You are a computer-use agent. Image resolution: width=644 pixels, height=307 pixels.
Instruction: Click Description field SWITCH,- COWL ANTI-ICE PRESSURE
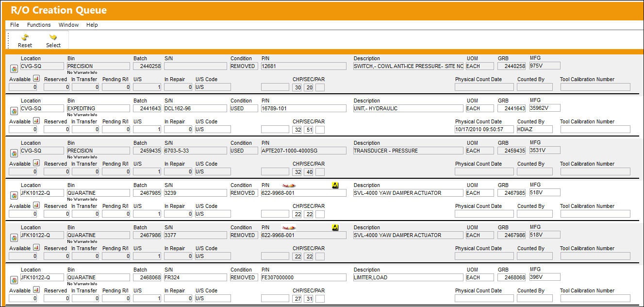pos(408,66)
